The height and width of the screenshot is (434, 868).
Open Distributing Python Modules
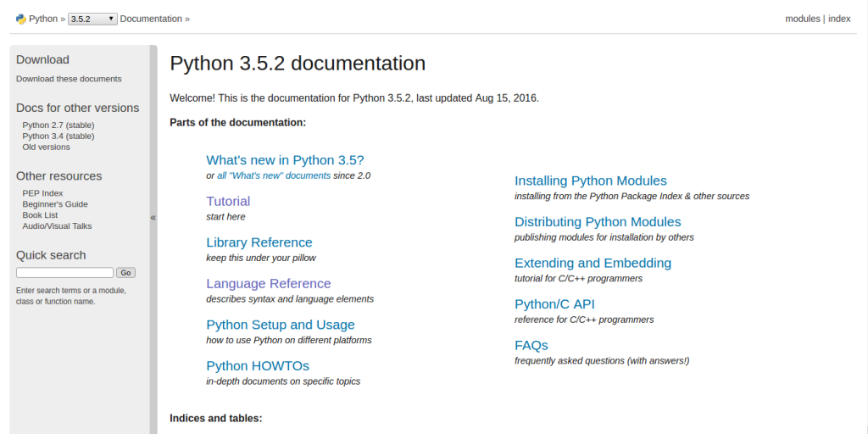tap(598, 222)
